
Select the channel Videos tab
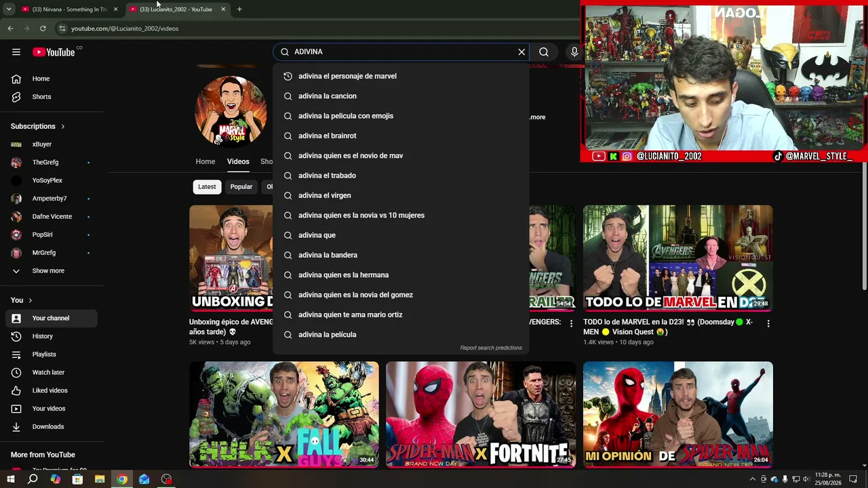[x=238, y=161]
